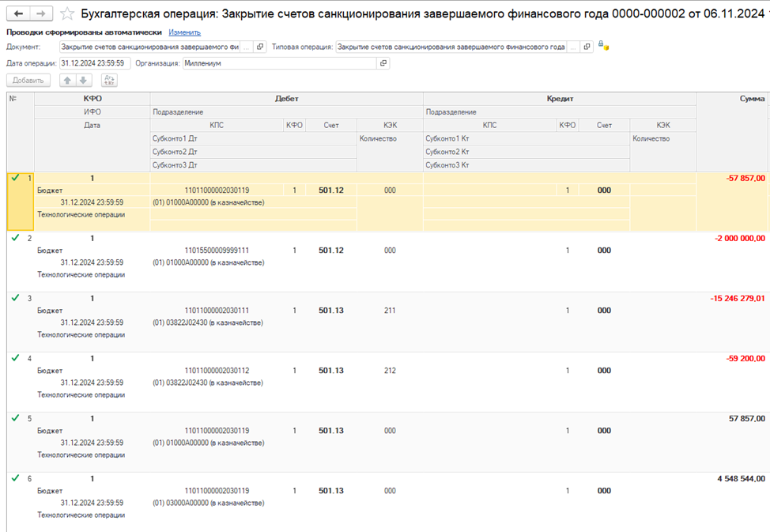Click the Кредит column header
770x532 pixels.
(560, 99)
